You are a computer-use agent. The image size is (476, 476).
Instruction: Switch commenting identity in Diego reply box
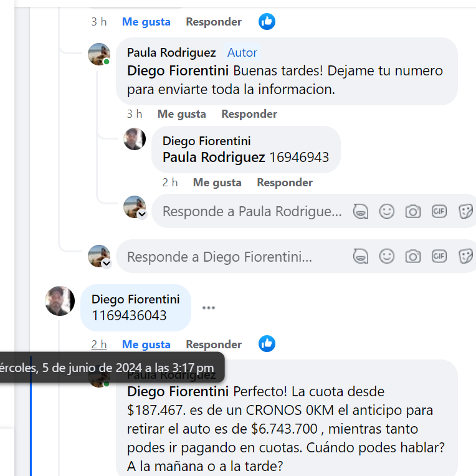point(107,263)
